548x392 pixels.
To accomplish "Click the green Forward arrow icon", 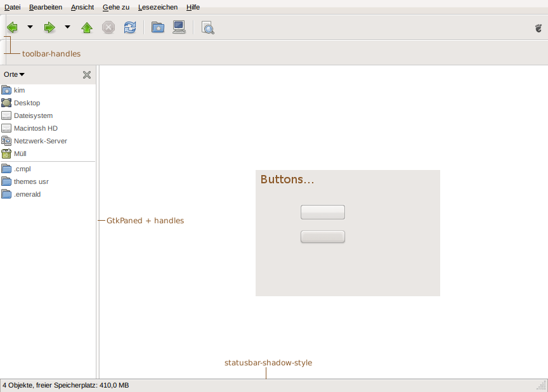I will click(x=49, y=27).
